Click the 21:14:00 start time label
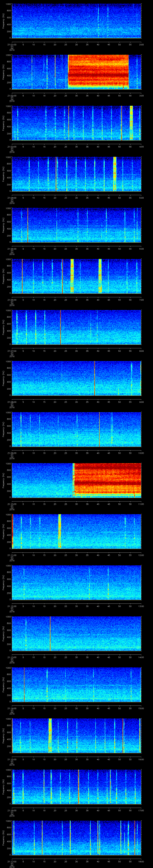Screen dimensions: 153x868 tap(12, 708)
